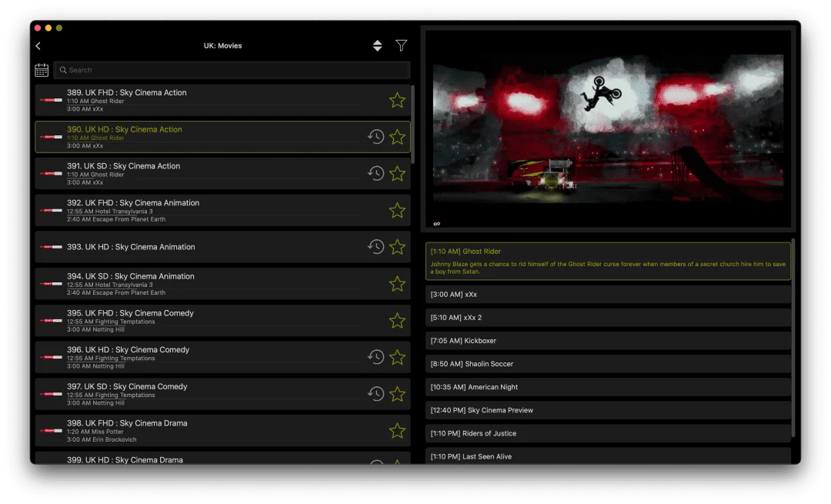
Task: Go back using the left chevron arrow
Action: 38,46
